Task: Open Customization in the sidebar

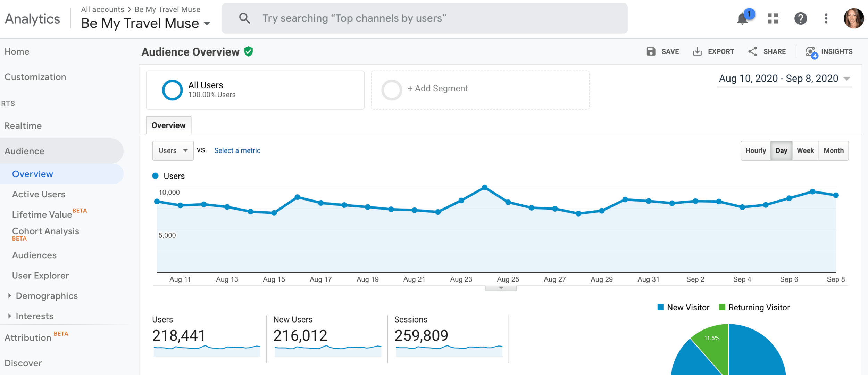Action: [35, 77]
